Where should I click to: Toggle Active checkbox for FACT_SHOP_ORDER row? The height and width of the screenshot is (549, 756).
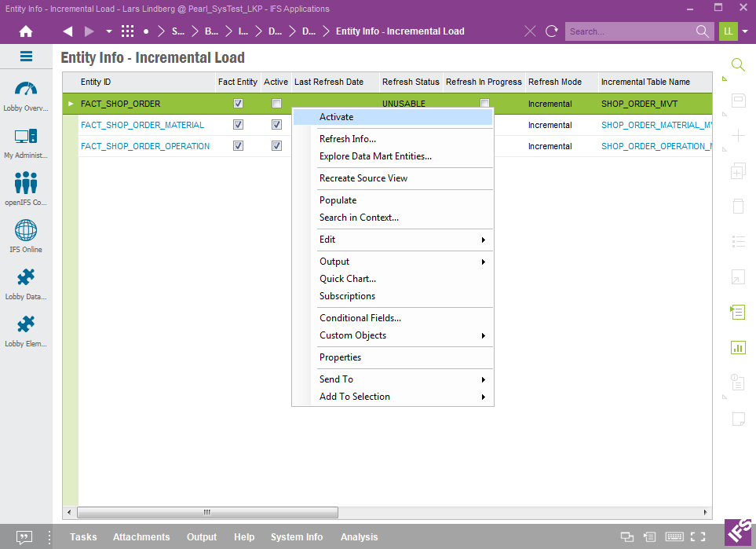276,104
